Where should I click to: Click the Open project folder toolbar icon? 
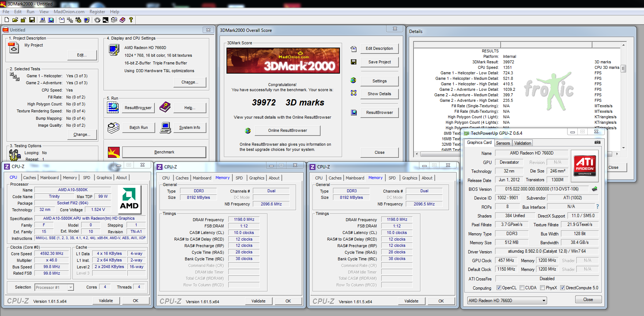click(15, 20)
